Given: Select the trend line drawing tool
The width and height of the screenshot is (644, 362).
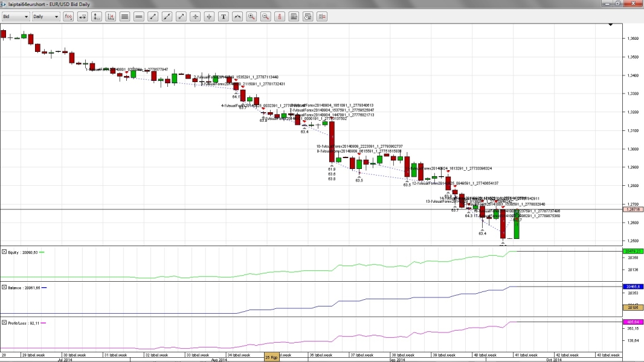Looking at the screenshot, I should click(x=153, y=16).
